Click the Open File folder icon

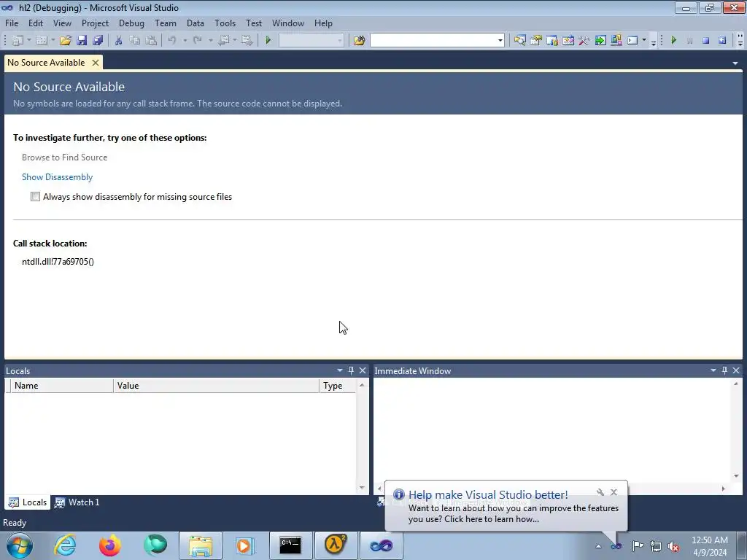[65, 41]
